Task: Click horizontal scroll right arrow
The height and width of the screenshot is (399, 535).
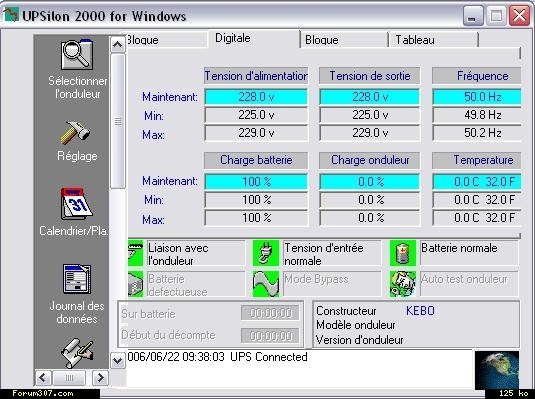Action: tap(100, 378)
